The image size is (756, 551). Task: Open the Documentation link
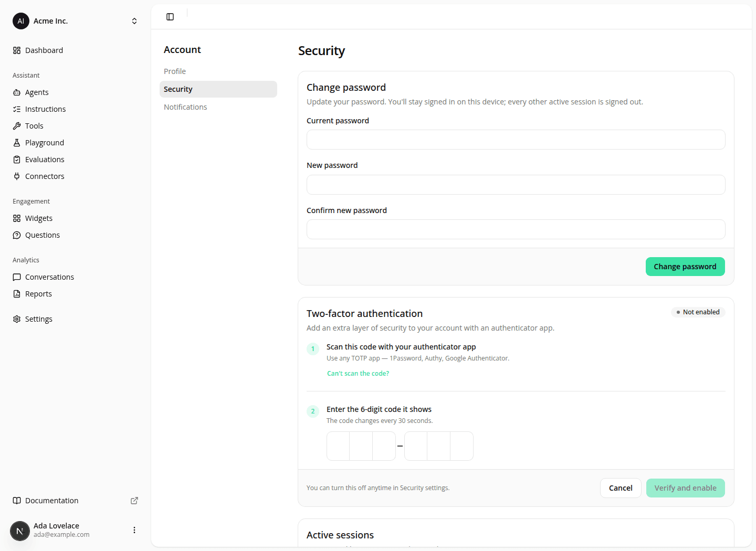click(x=76, y=501)
